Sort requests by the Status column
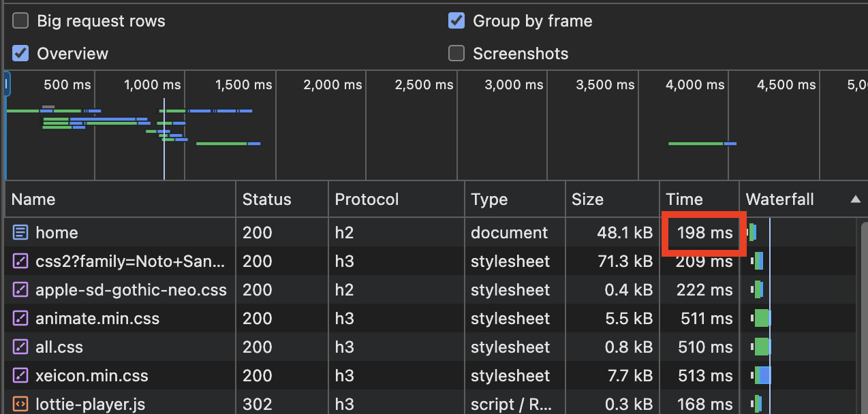868x414 pixels. pyautogui.click(x=266, y=200)
